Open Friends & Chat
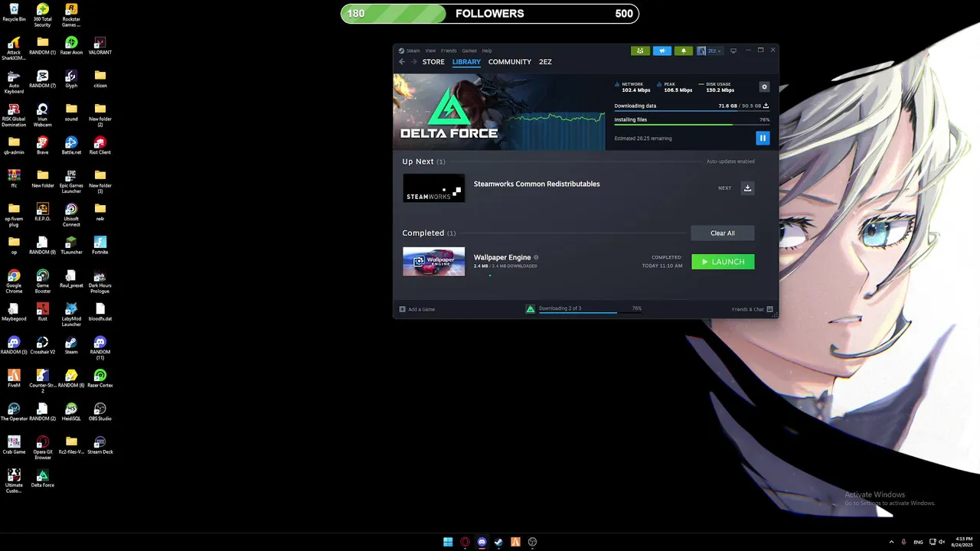 [753, 309]
